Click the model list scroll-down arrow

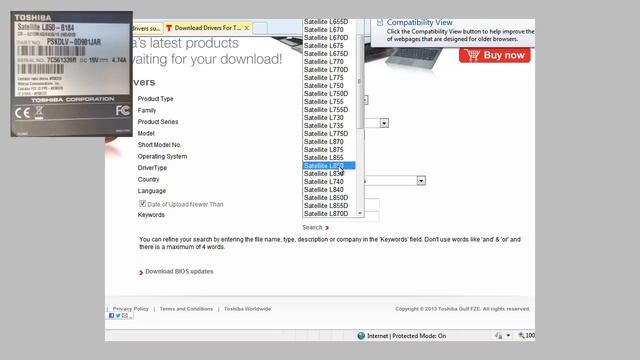pos(360,213)
